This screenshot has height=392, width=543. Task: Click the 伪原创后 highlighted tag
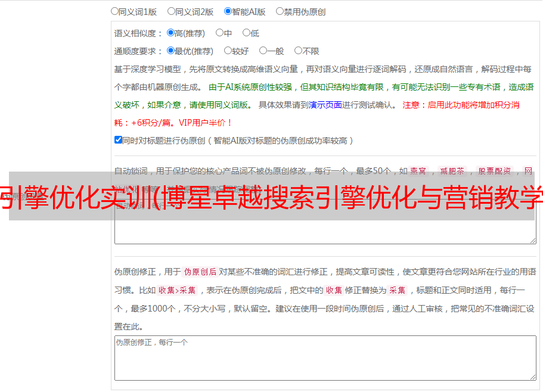[x=200, y=272]
